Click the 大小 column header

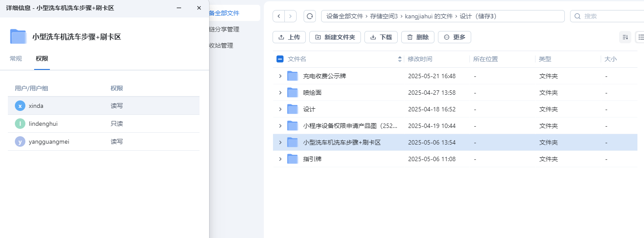click(x=611, y=59)
